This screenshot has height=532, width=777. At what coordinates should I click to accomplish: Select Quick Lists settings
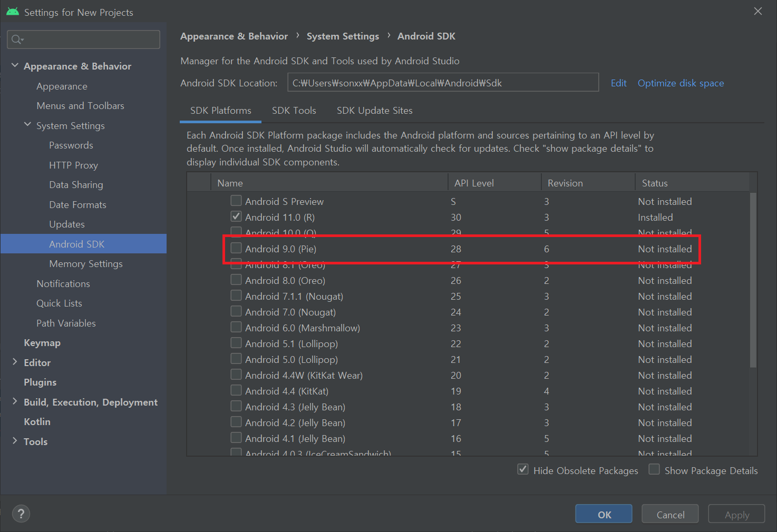(x=59, y=303)
